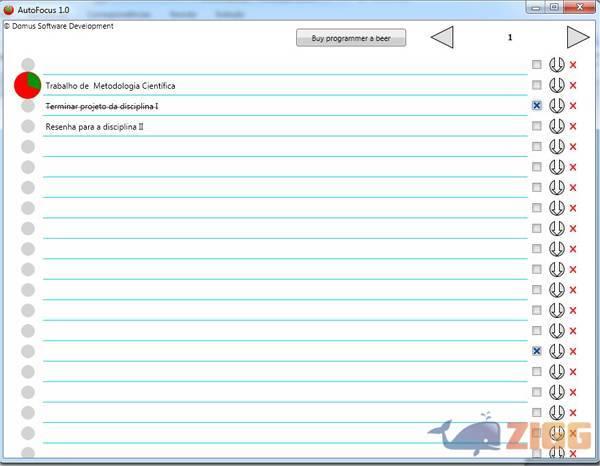
Task: Remove Terminar projeto da disciplina I using red X
Action: 573,106
